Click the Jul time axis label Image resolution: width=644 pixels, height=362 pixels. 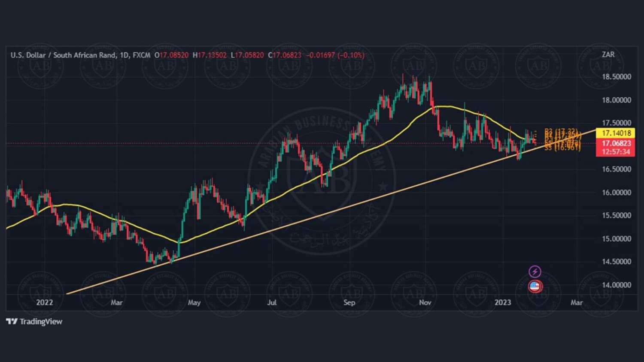[x=272, y=302]
